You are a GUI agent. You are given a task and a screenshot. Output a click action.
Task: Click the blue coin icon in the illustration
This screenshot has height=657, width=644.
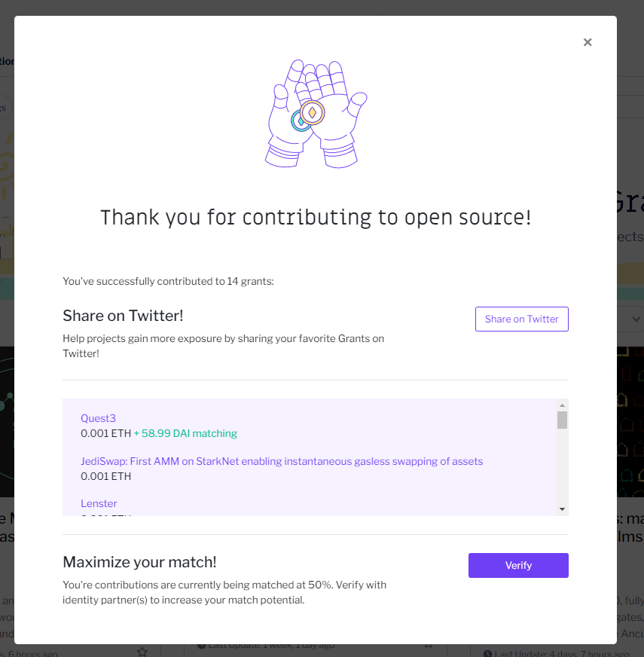[299, 121]
